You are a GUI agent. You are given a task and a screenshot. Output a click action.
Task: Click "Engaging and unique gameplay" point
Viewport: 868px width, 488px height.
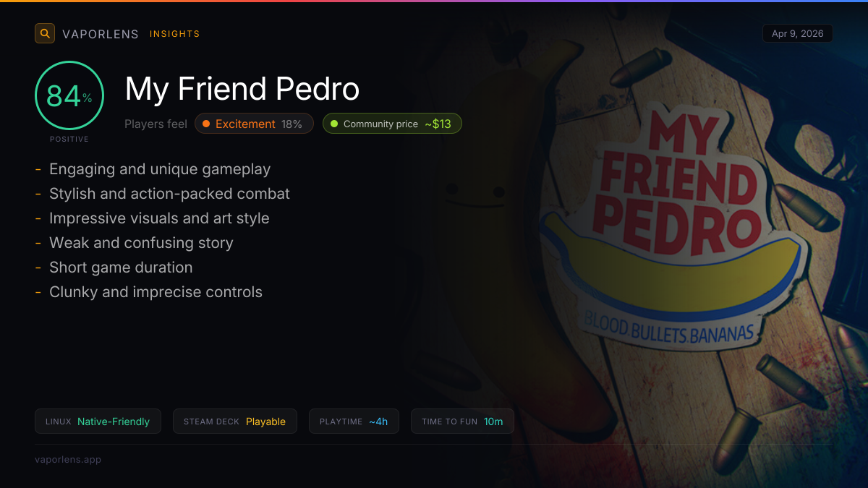point(160,169)
